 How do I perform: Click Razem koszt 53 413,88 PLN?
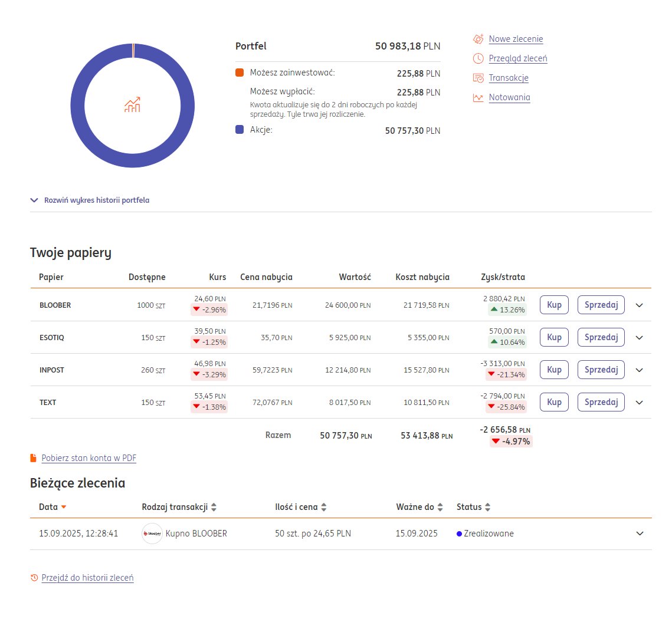[427, 436]
